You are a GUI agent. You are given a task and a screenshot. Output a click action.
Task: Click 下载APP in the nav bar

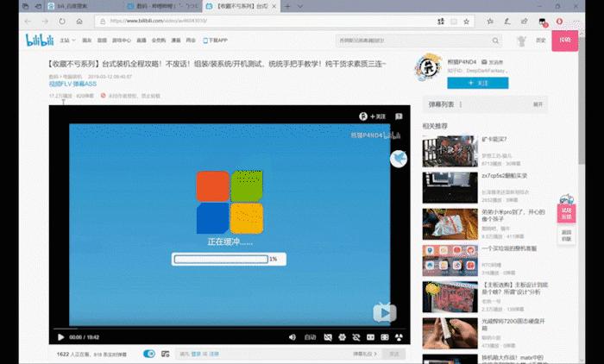pyautogui.click(x=216, y=40)
